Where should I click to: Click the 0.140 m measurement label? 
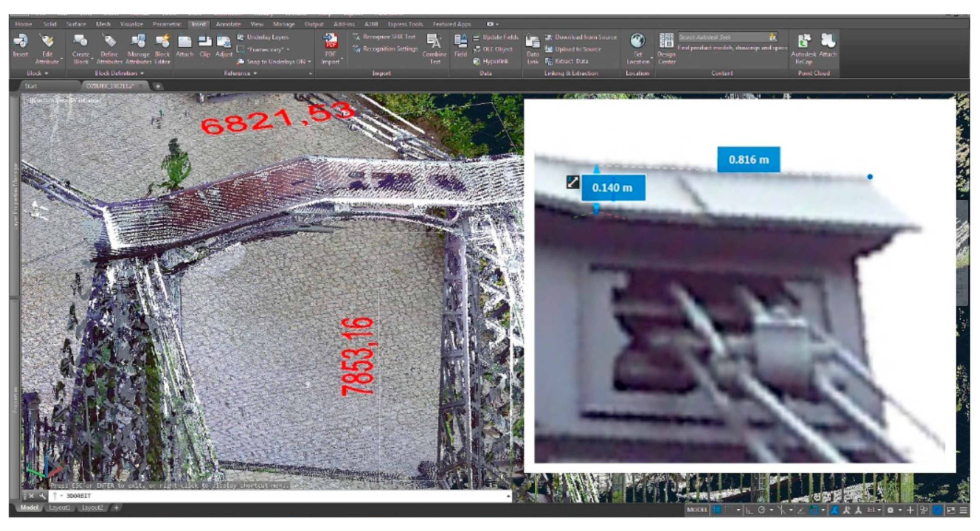[613, 187]
